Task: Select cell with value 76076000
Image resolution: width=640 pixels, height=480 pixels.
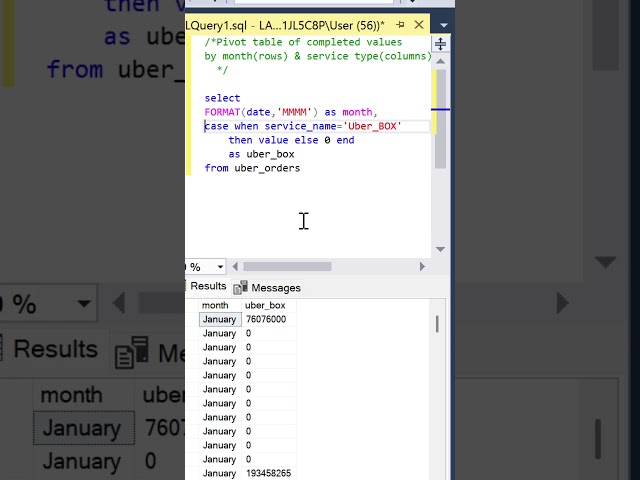Action: [x=269, y=319]
